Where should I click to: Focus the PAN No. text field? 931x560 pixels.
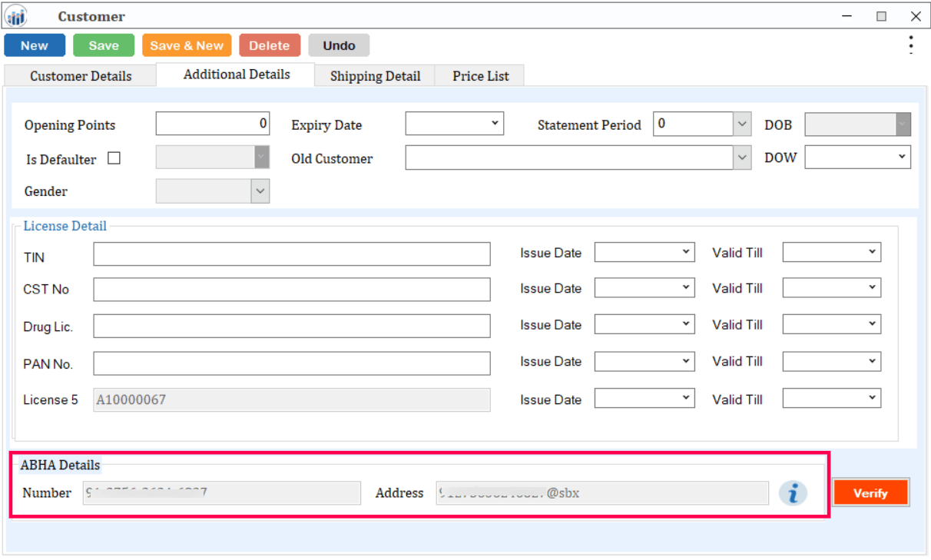(292, 363)
